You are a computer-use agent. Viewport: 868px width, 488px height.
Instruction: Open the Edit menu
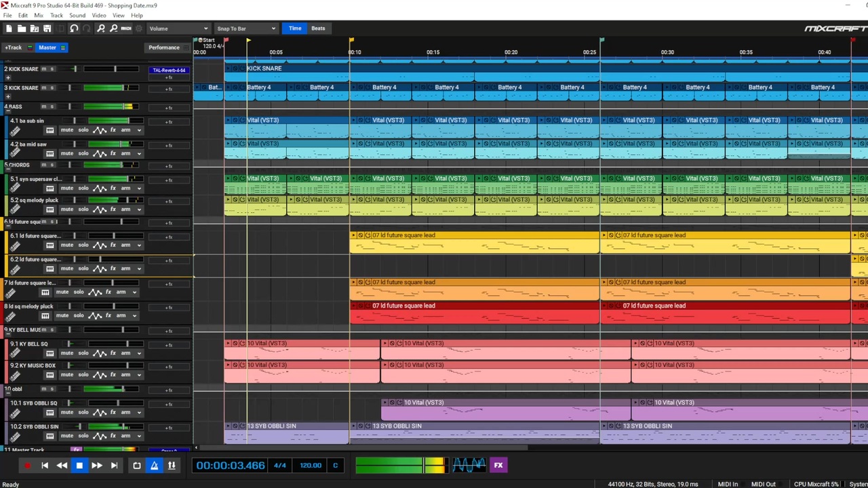pos(23,16)
